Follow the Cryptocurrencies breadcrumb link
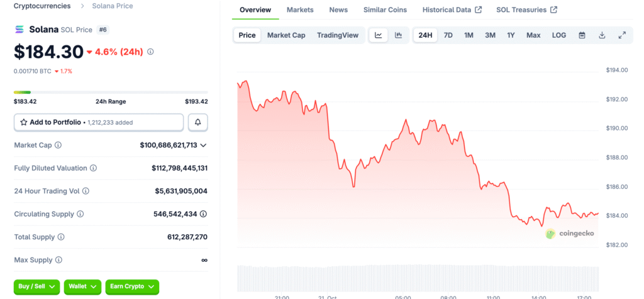The height and width of the screenshot is (299, 644). (x=42, y=6)
